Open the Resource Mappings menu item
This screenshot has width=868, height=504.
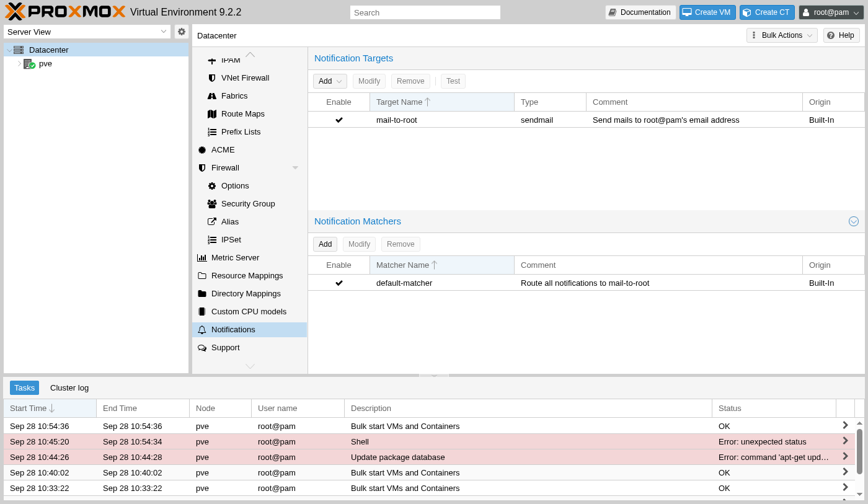[x=249, y=276]
